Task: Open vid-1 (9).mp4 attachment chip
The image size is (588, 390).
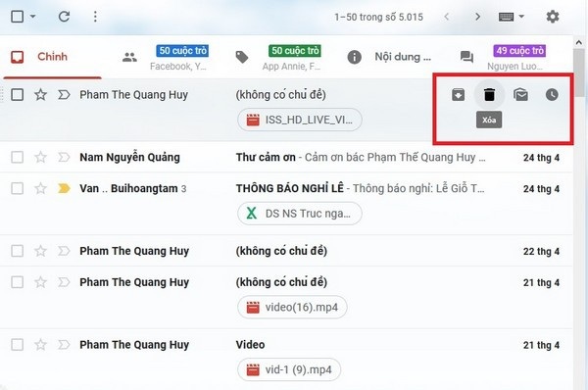Action: click(289, 370)
